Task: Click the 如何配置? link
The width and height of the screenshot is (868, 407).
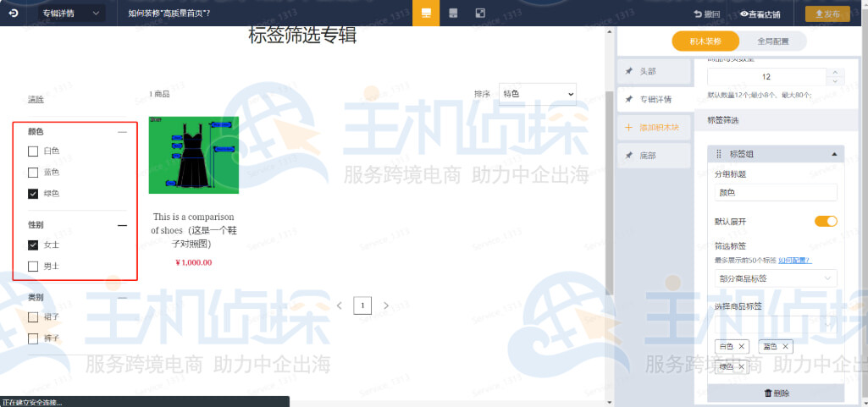Action: click(795, 260)
